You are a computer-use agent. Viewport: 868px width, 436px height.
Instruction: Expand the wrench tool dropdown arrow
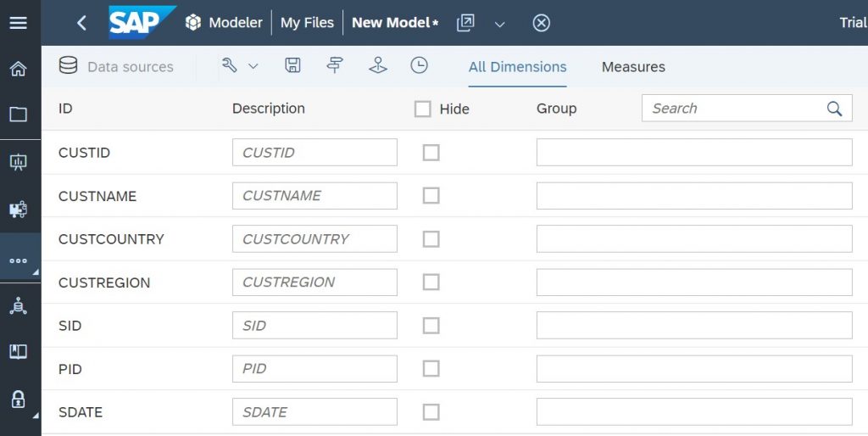point(253,66)
